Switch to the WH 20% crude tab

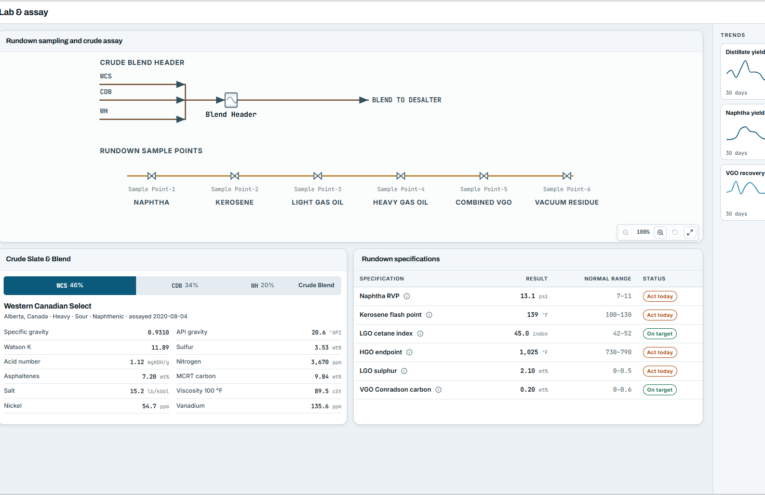[262, 285]
